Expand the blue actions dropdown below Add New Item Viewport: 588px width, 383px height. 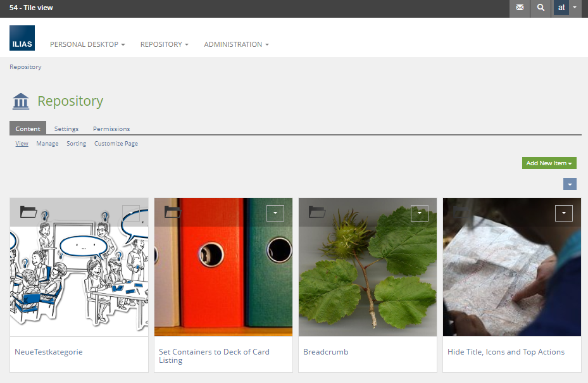[x=570, y=184]
